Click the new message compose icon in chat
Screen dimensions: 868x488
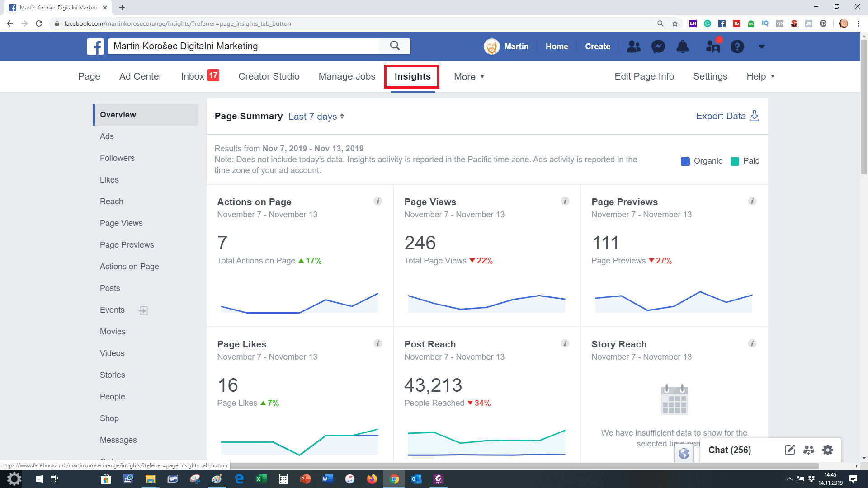click(789, 450)
